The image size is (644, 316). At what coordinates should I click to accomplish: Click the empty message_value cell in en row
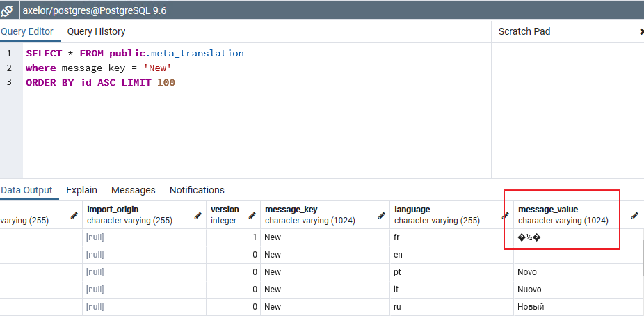point(578,255)
